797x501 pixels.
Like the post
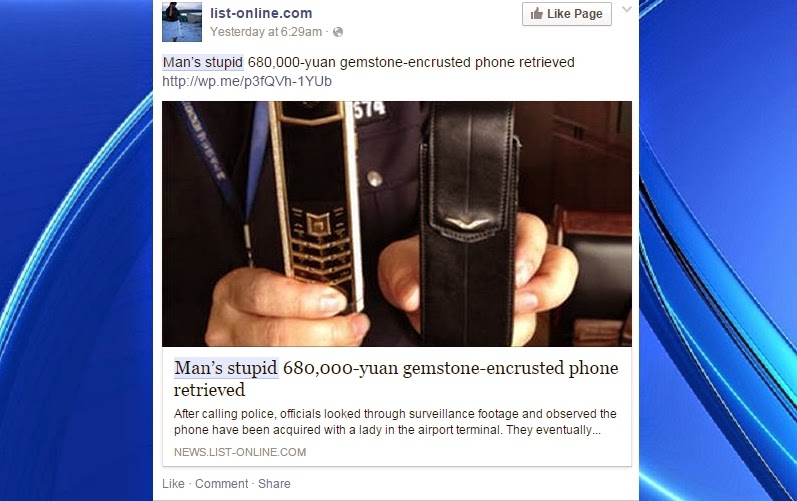pos(173,484)
